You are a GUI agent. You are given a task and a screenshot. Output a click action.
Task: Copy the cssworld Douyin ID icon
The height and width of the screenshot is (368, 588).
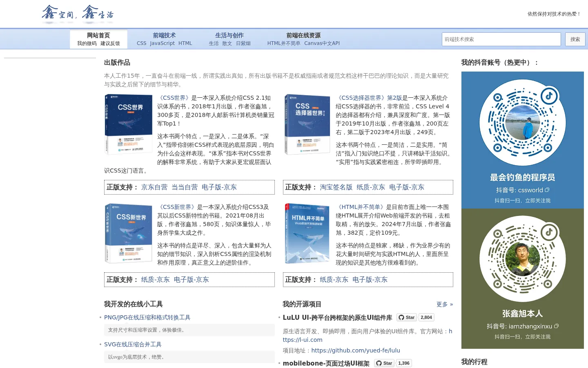(547, 190)
